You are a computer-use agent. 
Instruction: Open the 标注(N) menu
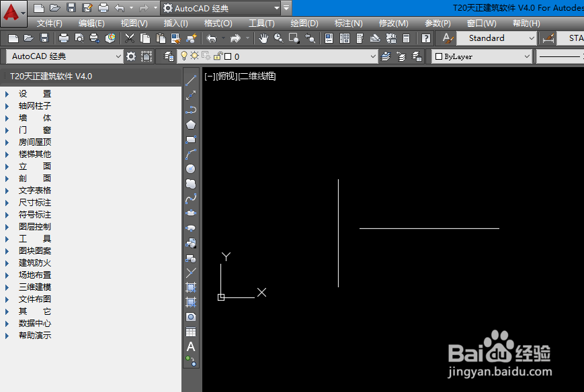[x=348, y=23]
